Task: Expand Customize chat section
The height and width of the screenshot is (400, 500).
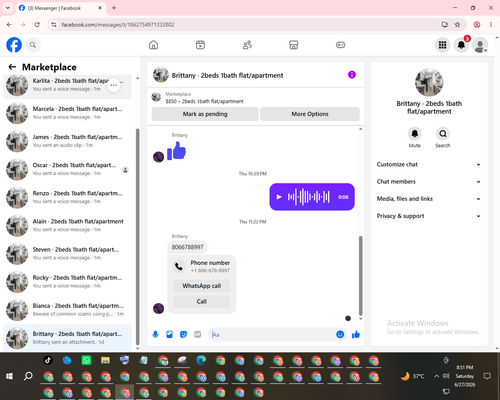Action: tap(429, 164)
